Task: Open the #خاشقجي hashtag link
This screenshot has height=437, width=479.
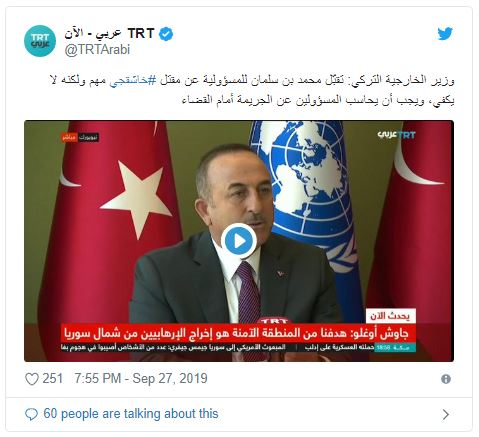Action: pos(133,81)
